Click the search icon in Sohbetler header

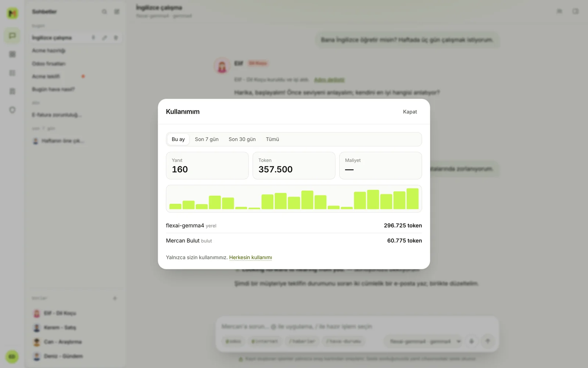coord(104,12)
